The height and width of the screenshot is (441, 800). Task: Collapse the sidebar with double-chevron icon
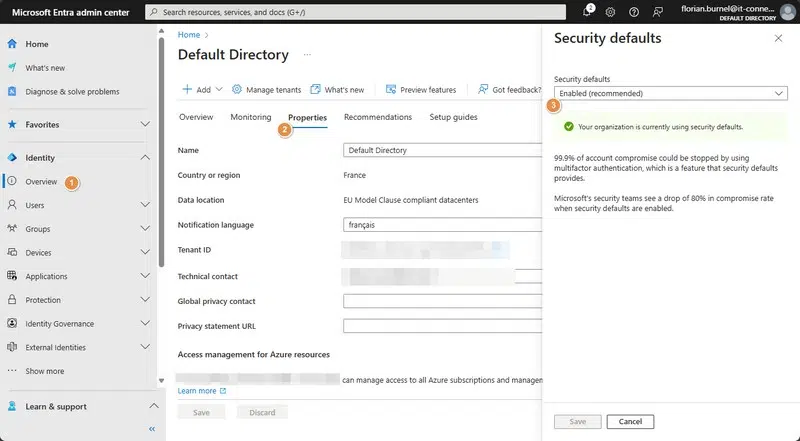(x=152, y=429)
